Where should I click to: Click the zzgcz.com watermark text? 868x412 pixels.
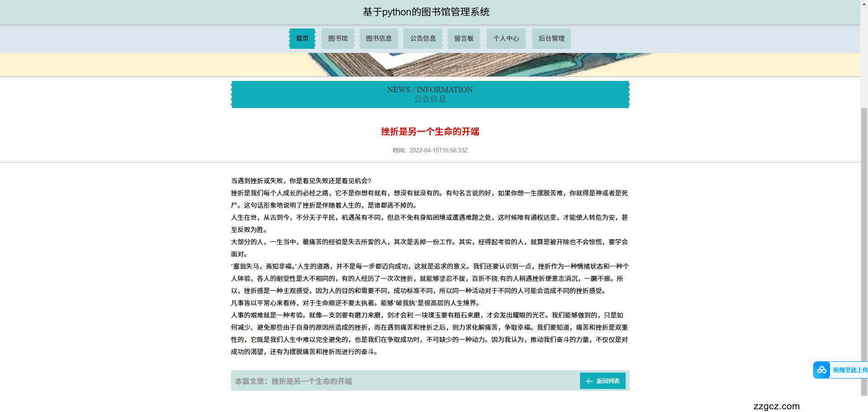coord(776,406)
